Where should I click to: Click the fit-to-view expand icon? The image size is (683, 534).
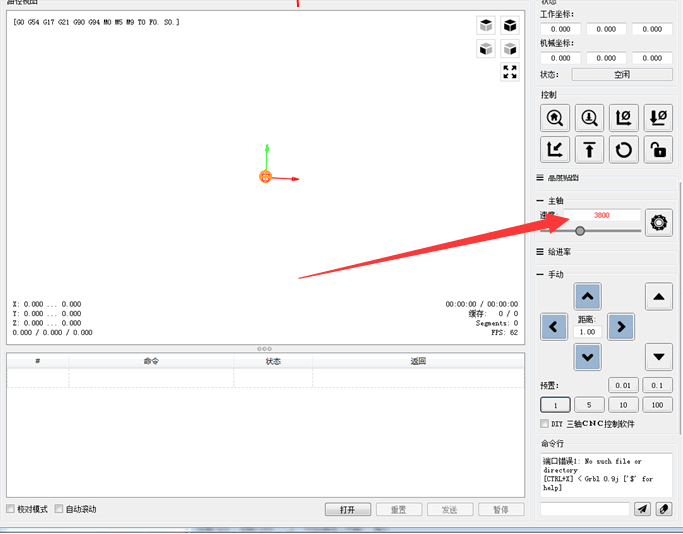click(510, 72)
